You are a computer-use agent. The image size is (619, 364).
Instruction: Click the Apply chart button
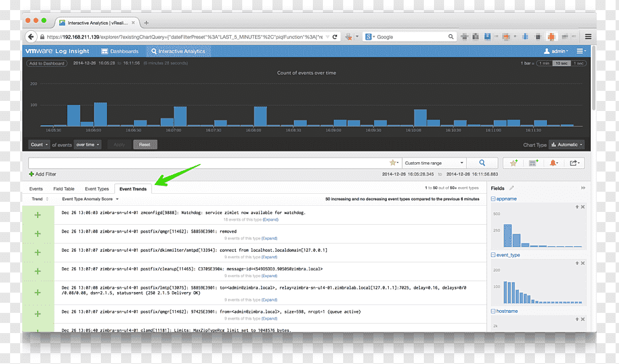pyautogui.click(x=119, y=145)
